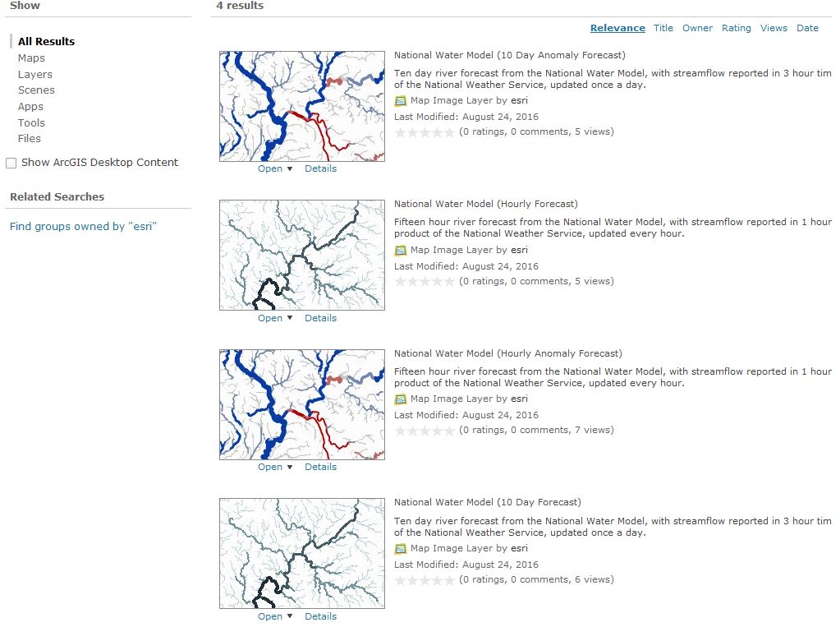This screenshot has width=840, height=627.
Task: Sort results by Views
Action: (x=773, y=28)
